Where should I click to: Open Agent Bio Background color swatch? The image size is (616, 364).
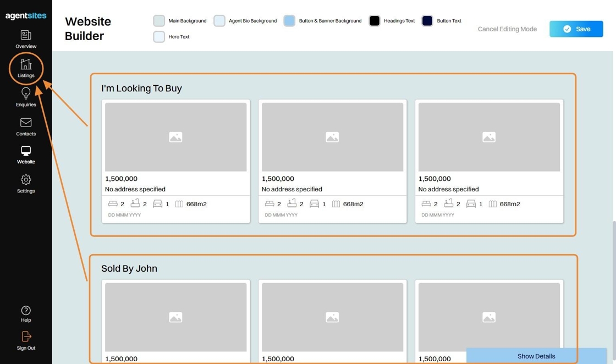click(x=219, y=21)
